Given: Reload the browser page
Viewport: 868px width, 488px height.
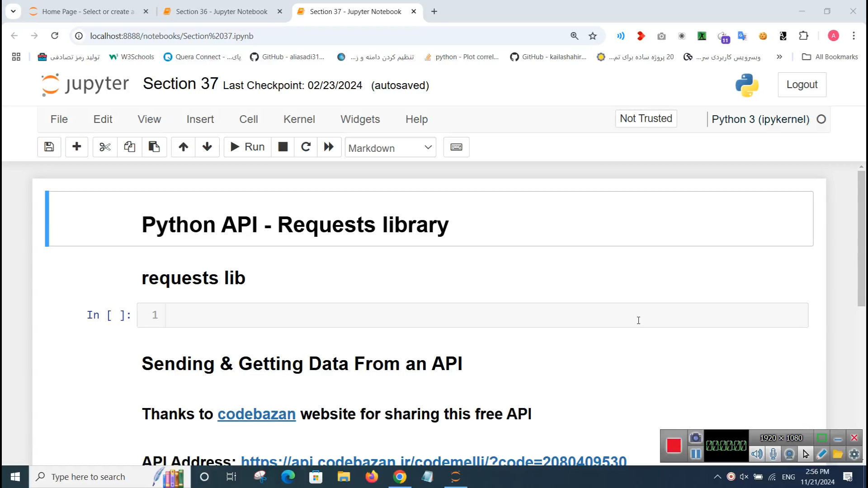Looking at the screenshot, I should 55,36.
